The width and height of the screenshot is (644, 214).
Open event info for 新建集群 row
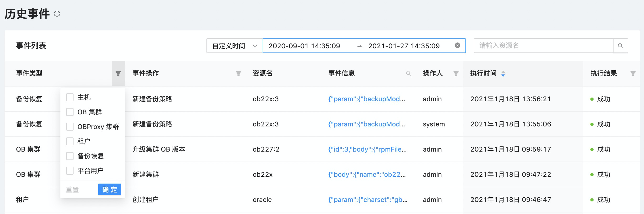pos(367,174)
